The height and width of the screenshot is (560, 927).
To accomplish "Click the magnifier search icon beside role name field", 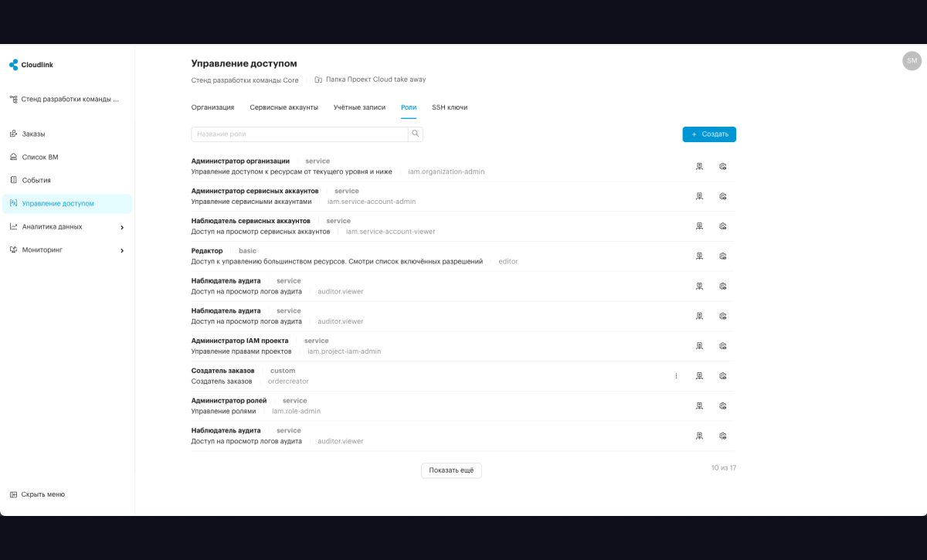I will click(x=416, y=134).
